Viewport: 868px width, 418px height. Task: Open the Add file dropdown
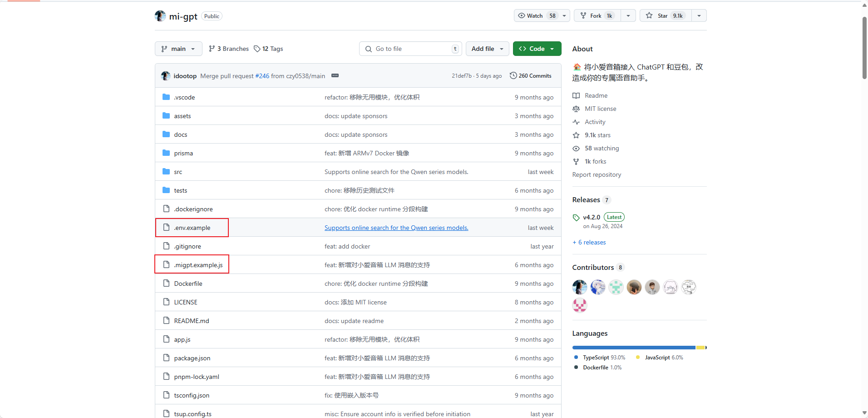[487, 49]
